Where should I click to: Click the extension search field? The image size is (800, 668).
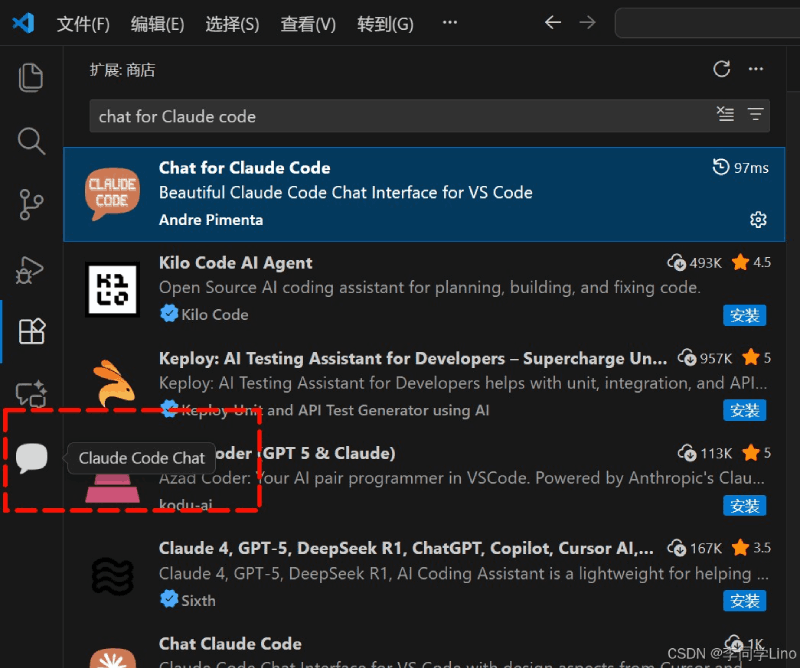[x=403, y=116]
